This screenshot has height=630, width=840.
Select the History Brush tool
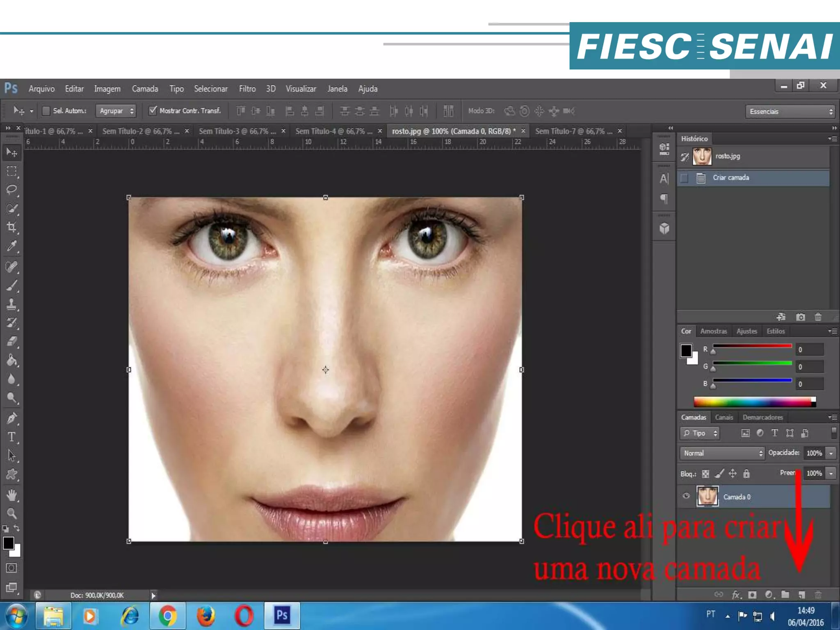tap(12, 323)
